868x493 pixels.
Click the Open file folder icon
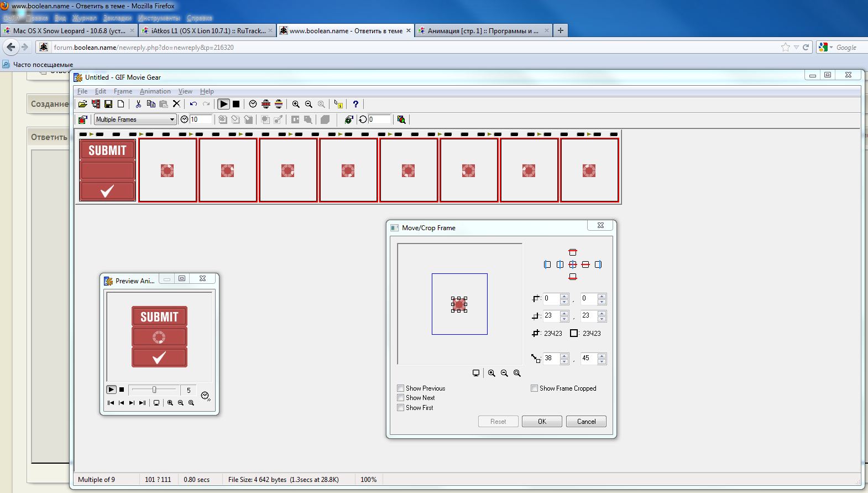pos(82,104)
